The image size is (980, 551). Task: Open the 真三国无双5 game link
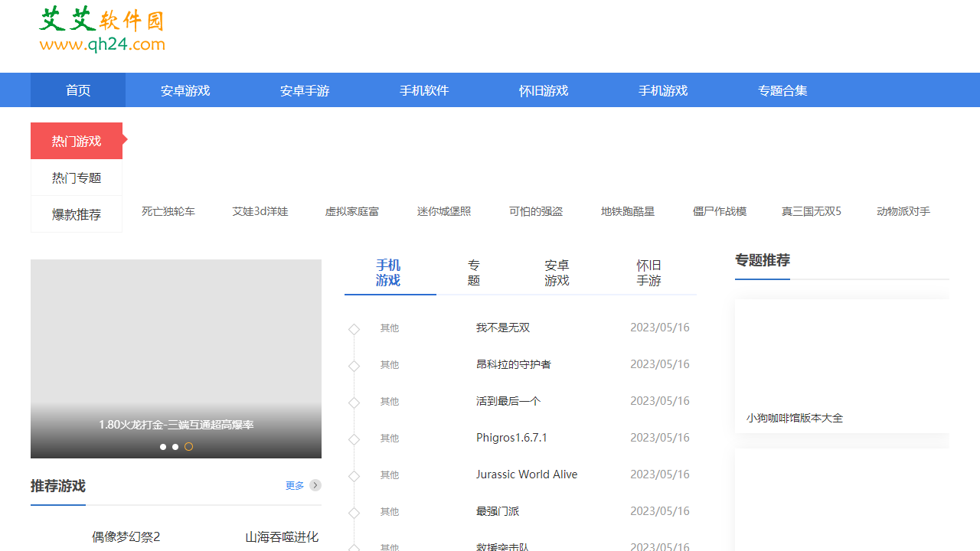(811, 211)
